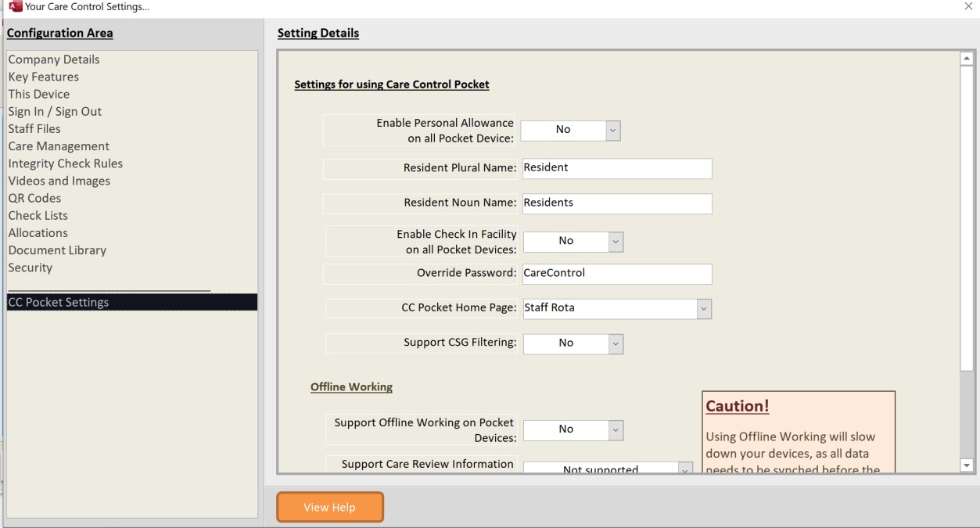Click the 'Offline Working' section heading

pos(351,387)
